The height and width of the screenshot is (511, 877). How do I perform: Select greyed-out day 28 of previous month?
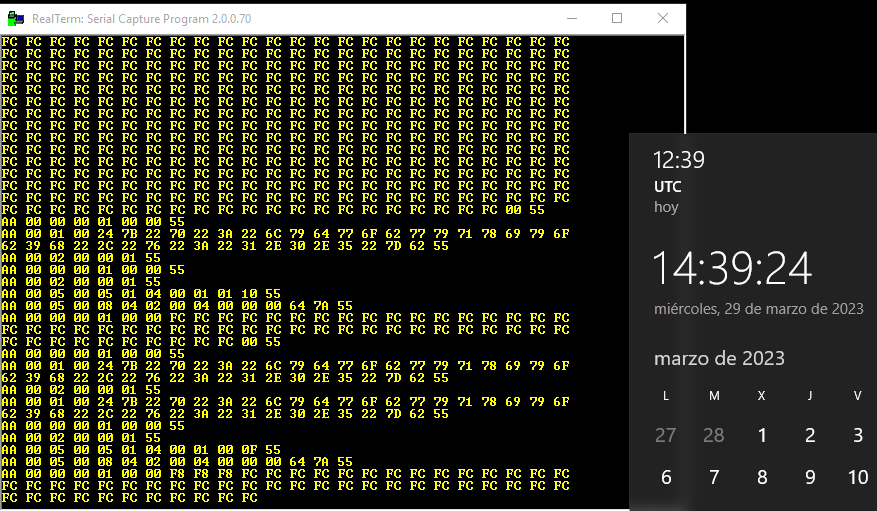click(x=714, y=435)
